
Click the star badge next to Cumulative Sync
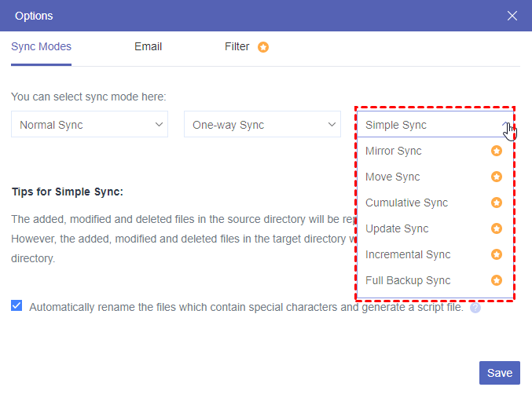point(496,203)
